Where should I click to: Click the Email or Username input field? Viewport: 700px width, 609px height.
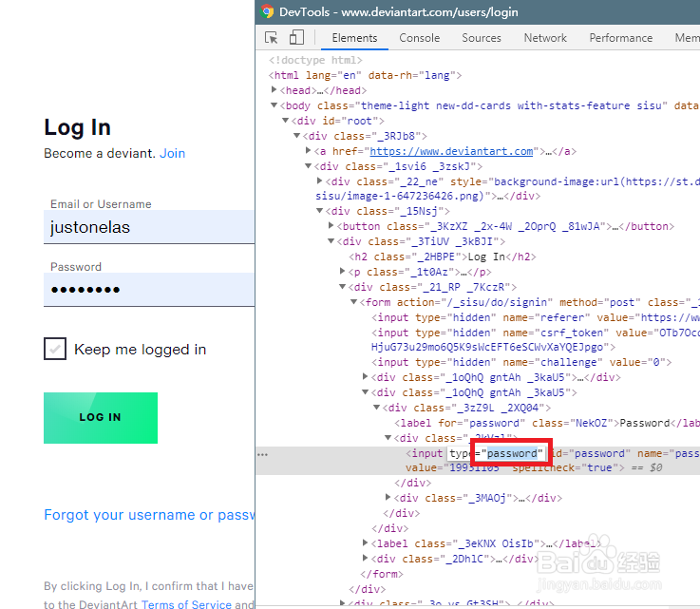pyautogui.click(x=149, y=227)
